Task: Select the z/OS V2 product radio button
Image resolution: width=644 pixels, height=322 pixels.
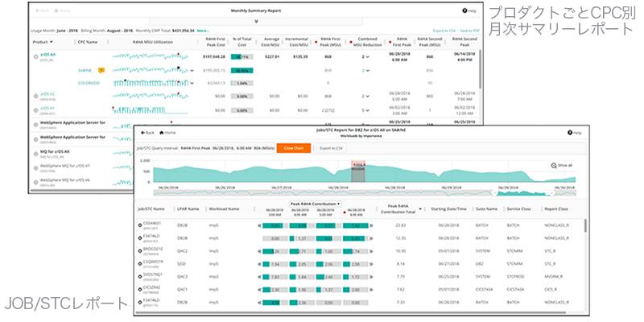Action: tap(35, 95)
